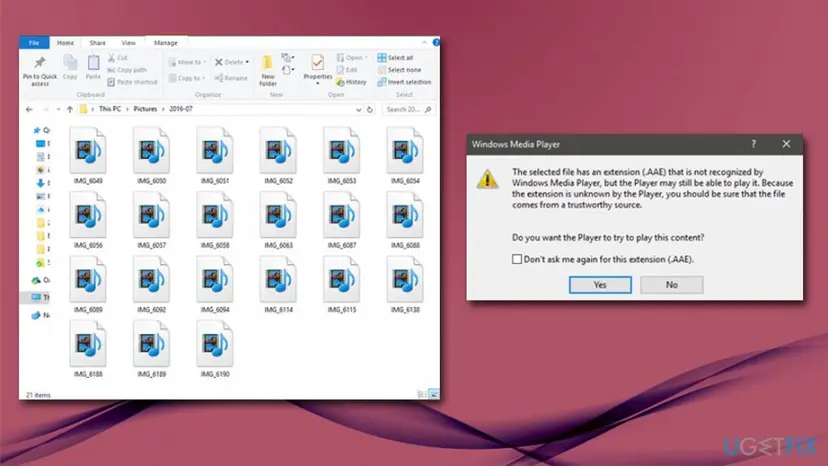
Task: Select the Manage ribbon tab
Action: (165, 43)
